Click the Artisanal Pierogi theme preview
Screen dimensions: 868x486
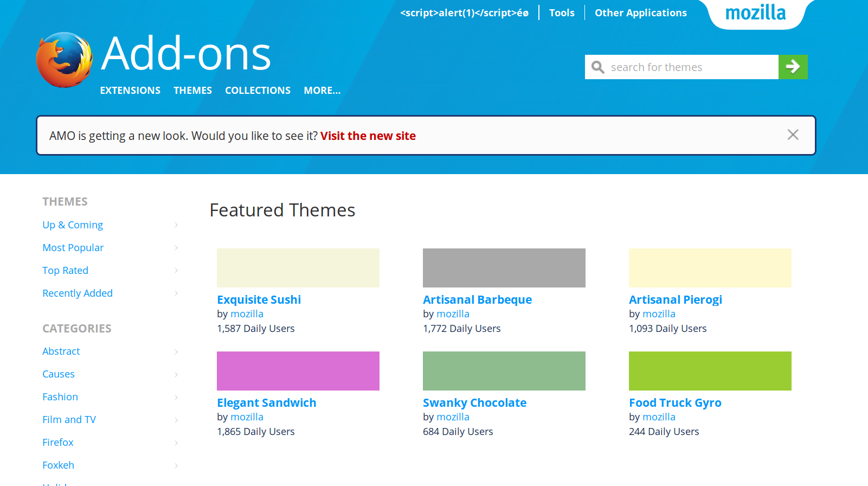pyautogui.click(x=710, y=268)
